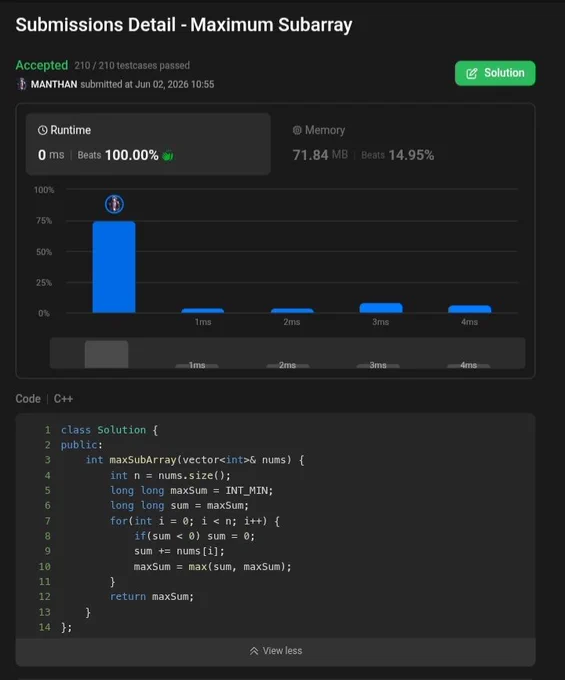Click the edit pencil icon in Solution button
The image size is (565, 680).
click(471, 73)
